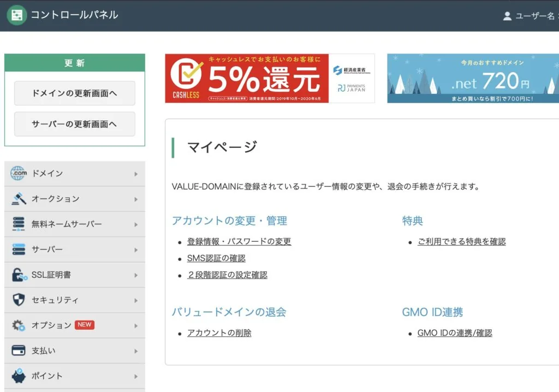Click the security shield icon

pos(19,300)
